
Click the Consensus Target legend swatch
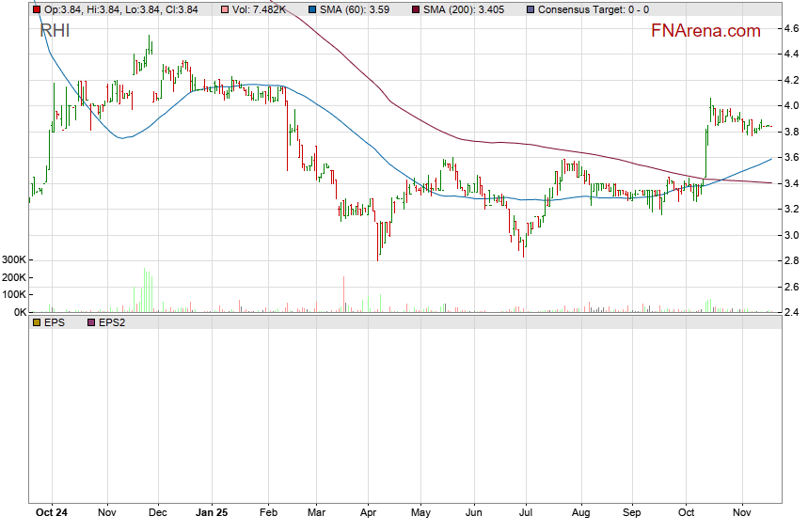(531, 9)
